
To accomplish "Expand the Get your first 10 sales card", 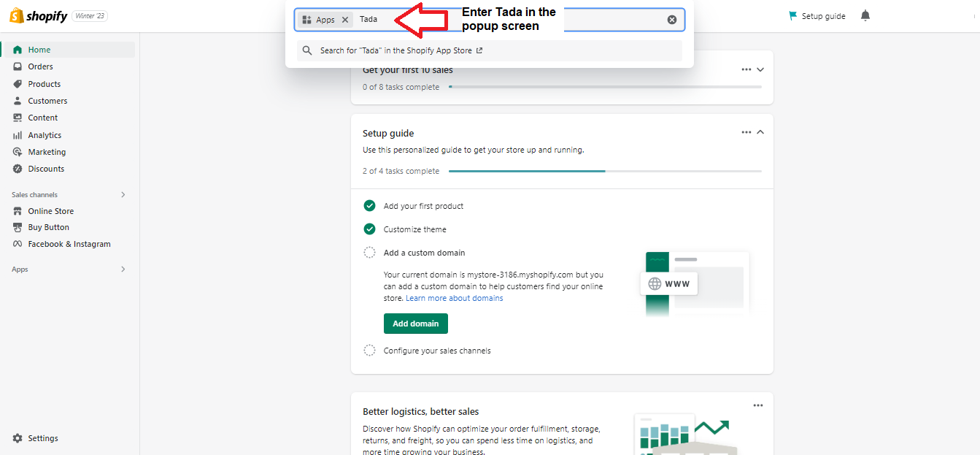I will [760, 69].
